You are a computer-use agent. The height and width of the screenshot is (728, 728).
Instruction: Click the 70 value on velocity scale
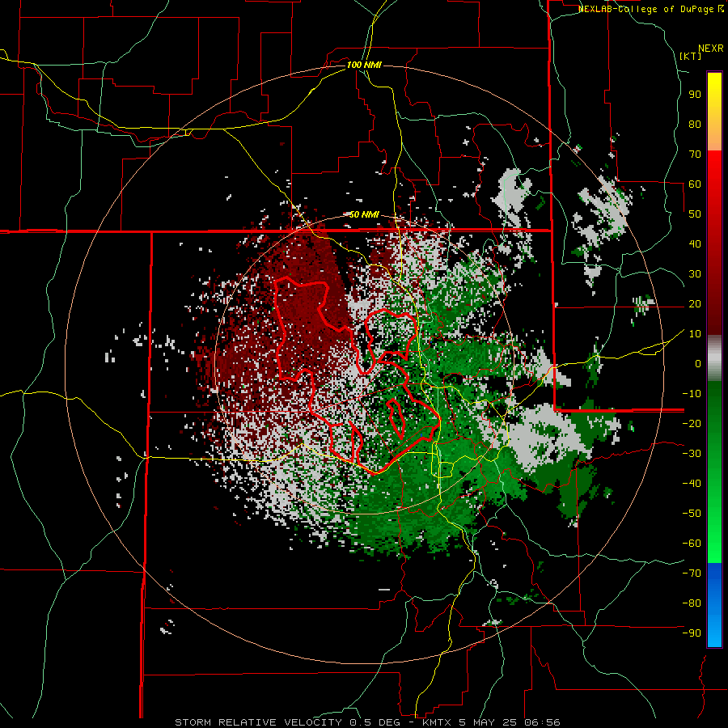[695, 154]
